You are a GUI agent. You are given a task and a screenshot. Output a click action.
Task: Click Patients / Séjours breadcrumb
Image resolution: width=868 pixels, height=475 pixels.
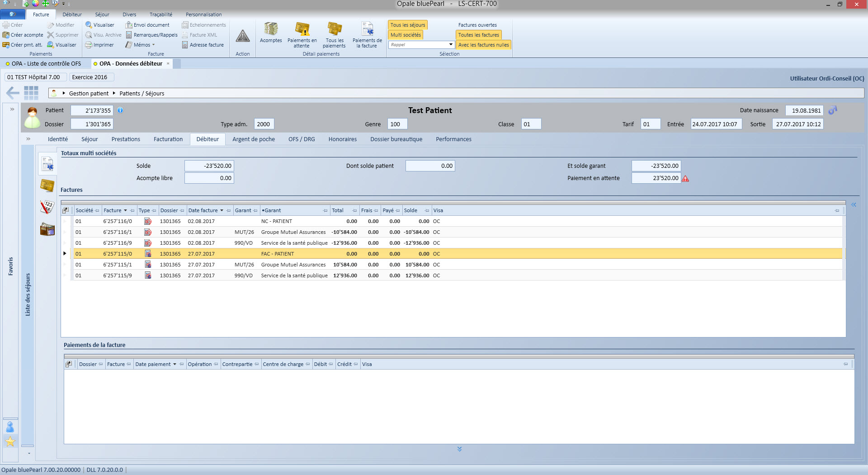pos(142,94)
